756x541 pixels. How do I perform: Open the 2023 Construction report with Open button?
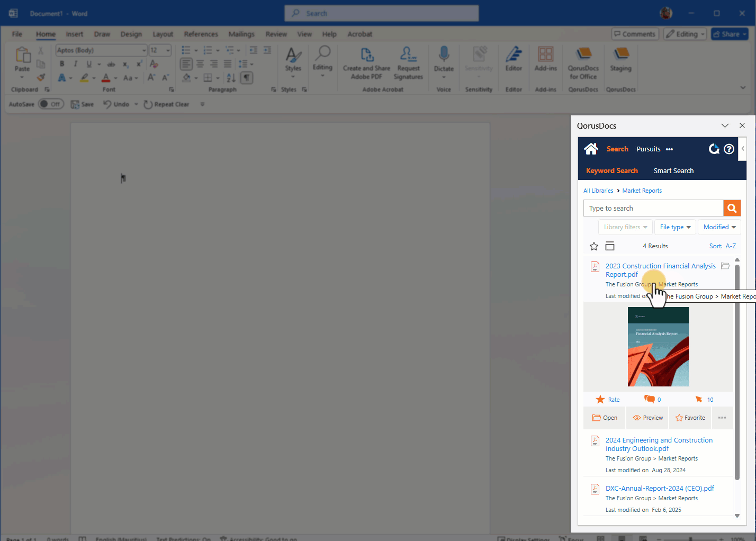(x=605, y=418)
